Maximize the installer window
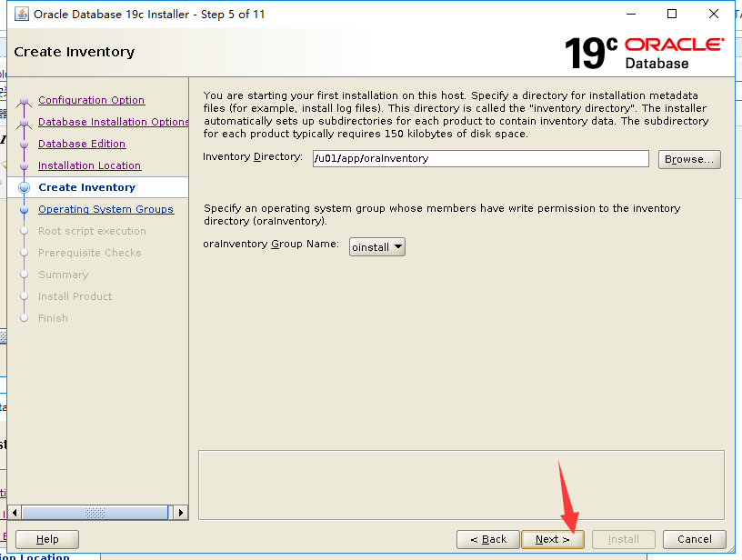Viewport: 742px width, 560px height. [672, 15]
